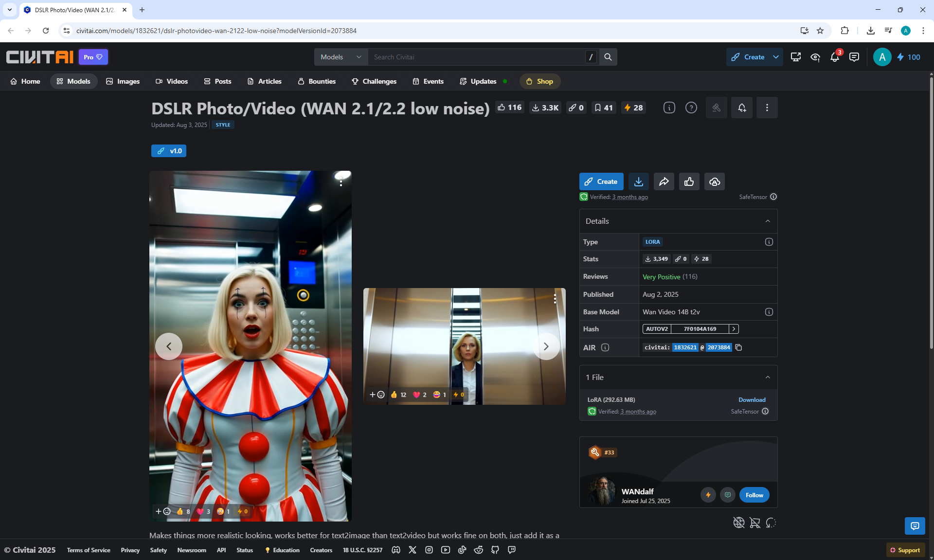Toggle the eye content visibility icon
This screenshot has width=934, height=560.
coord(815,57)
